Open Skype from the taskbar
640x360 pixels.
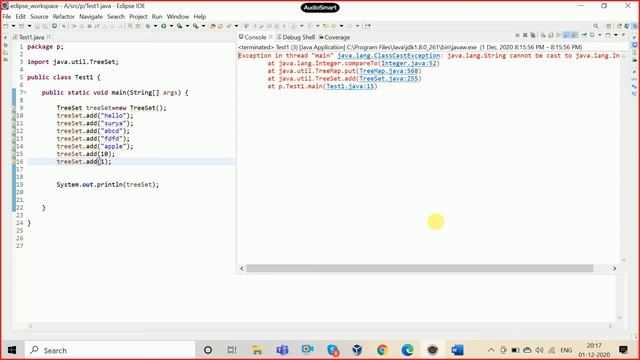point(333,350)
